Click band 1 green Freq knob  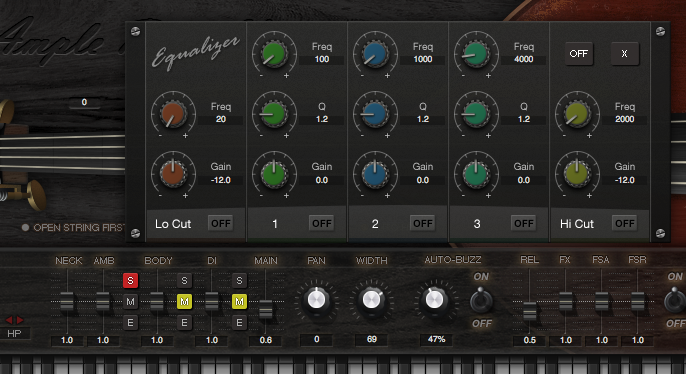tap(274, 53)
